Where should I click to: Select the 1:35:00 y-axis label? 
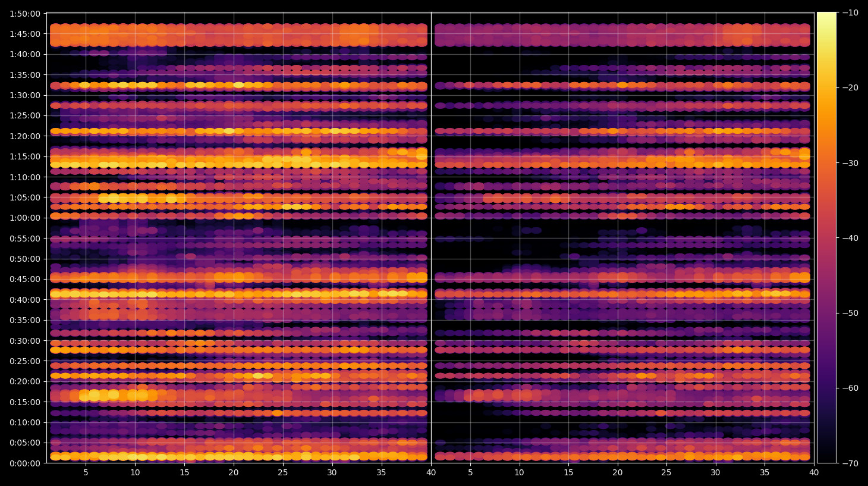click(25, 75)
